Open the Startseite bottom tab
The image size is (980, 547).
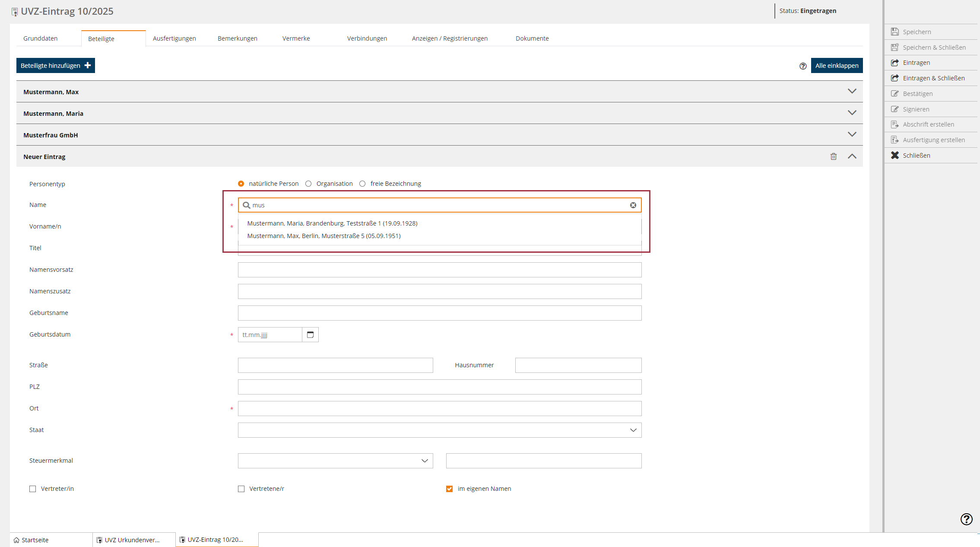coord(51,540)
